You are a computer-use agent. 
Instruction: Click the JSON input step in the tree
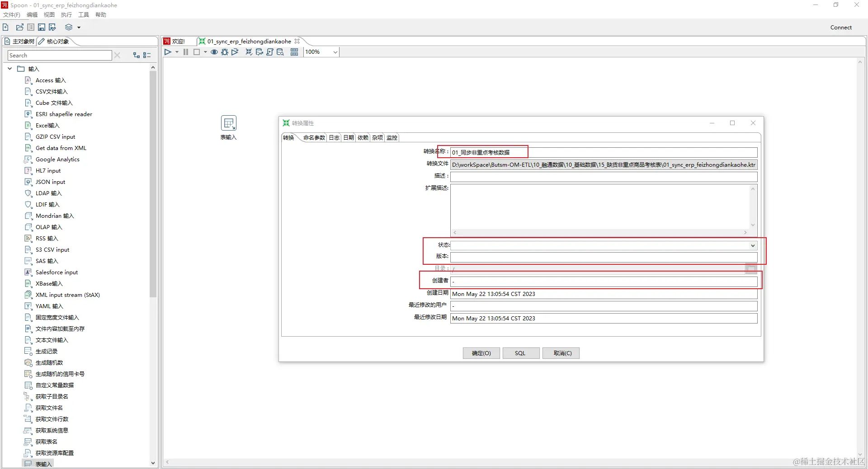(x=50, y=182)
